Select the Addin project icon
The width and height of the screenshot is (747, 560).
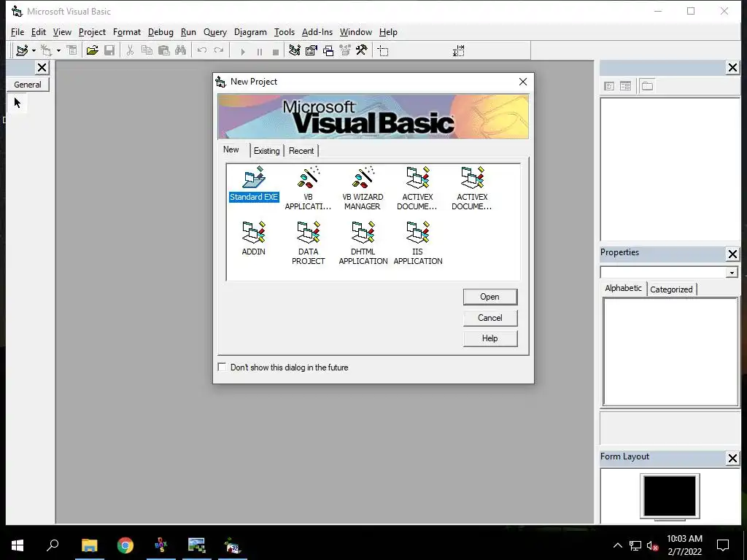pyautogui.click(x=253, y=238)
